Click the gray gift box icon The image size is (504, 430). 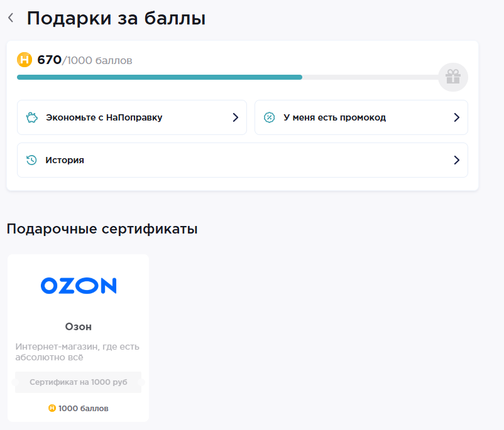tap(453, 77)
